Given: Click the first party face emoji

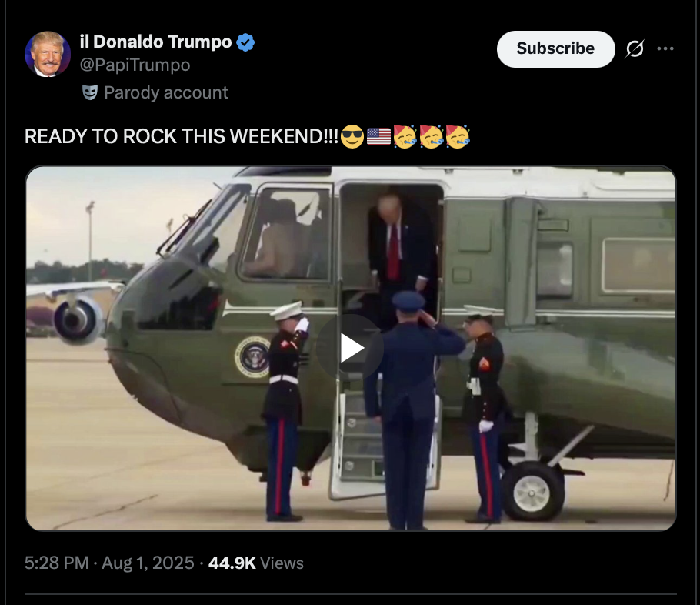Looking at the screenshot, I should coord(405,136).
